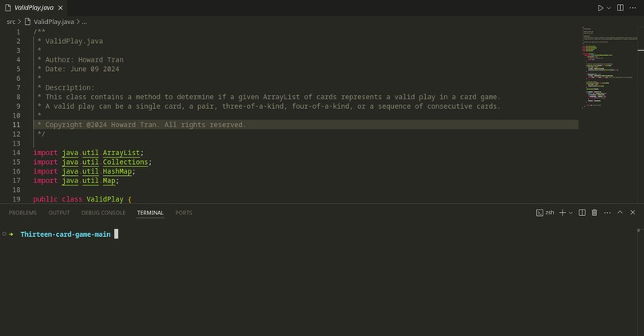Click import java.util.Collections line
The width and height of the screenshot is (644, 336).
tap(93, 162)
